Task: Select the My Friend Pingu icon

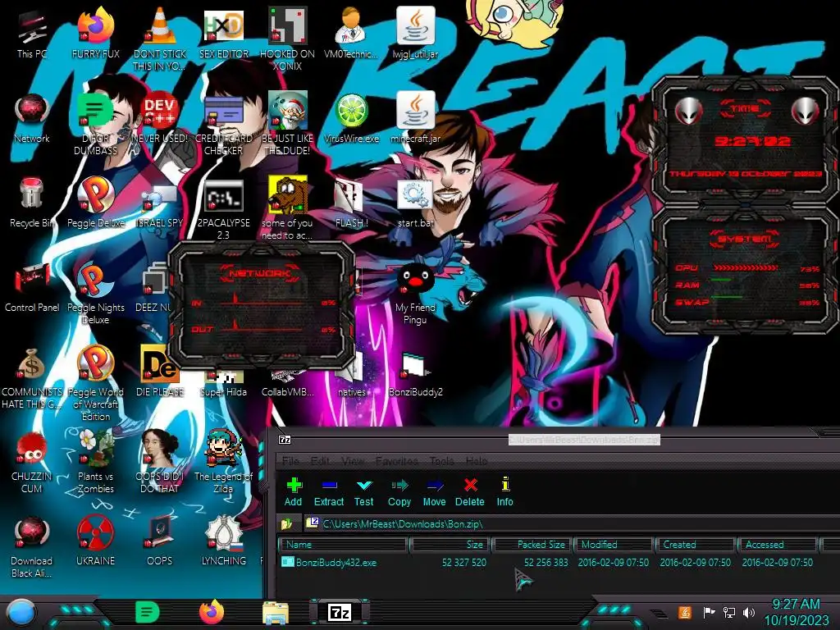Action: pyautogui.click(x=415, y=294)
